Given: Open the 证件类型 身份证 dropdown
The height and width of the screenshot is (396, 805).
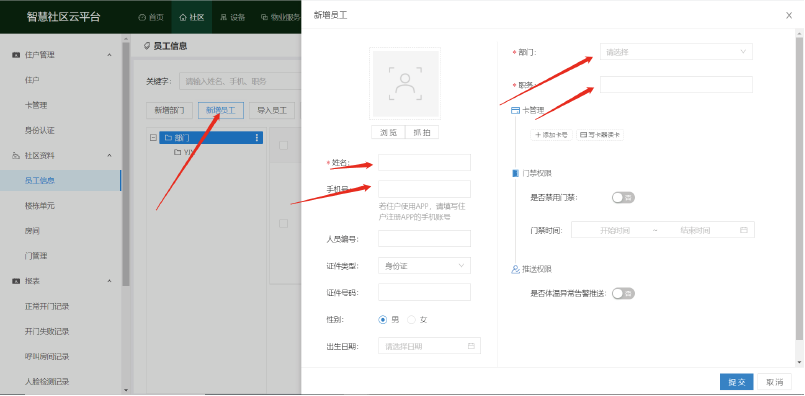Looking at the screenshot, I should coord(424,266).
